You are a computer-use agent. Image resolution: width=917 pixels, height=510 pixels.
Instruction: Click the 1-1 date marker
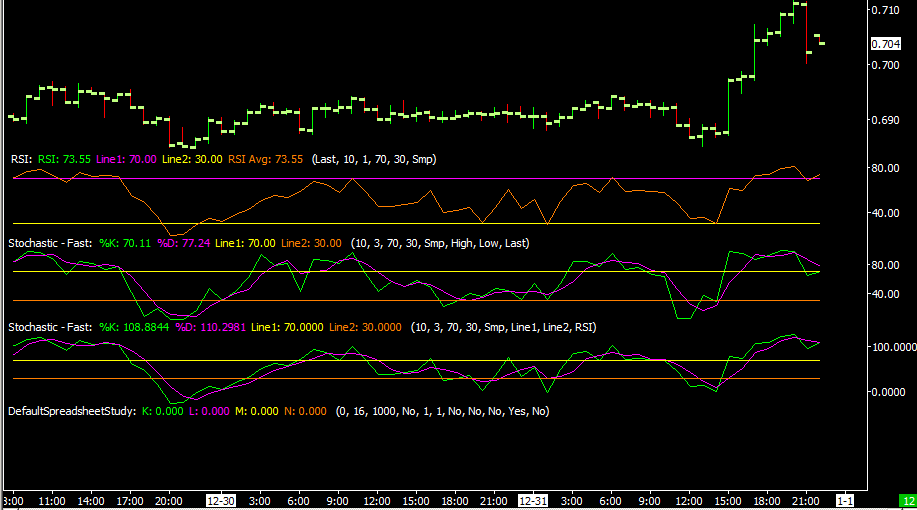pos(844,501)
